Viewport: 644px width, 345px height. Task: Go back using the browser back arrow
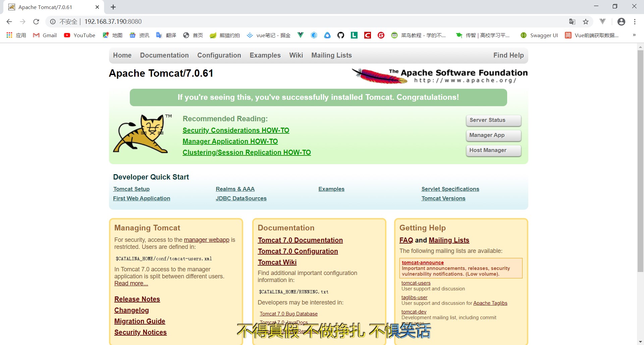[x=9, y=22]
